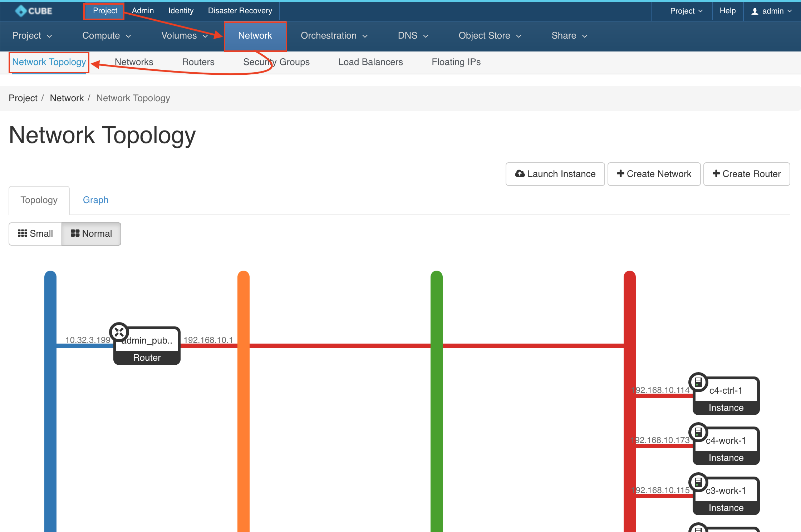801x532 pixels.
Task: Switch topology view to Small size
Action: 35,234
